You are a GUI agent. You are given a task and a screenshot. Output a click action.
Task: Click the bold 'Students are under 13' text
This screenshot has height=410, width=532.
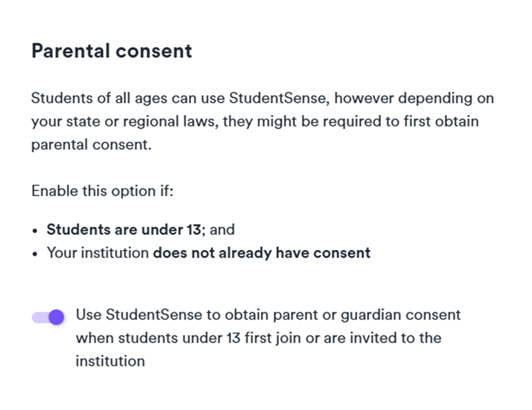(124, 230)
